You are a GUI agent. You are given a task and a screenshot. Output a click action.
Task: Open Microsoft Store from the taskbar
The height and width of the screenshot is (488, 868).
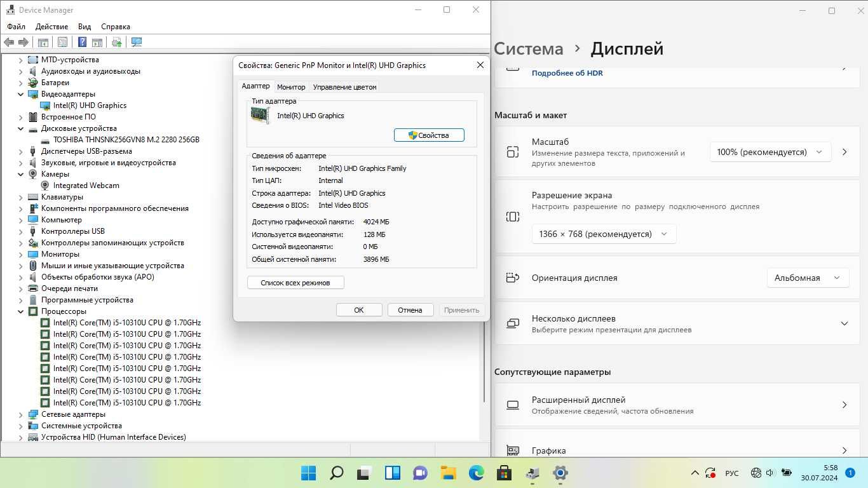click(x=504, y=473)
